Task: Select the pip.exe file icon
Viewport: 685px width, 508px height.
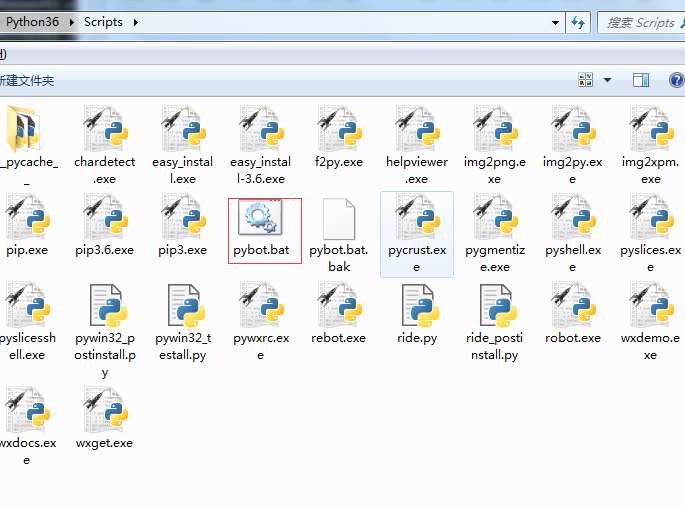Action: click(x=27, y=217)
